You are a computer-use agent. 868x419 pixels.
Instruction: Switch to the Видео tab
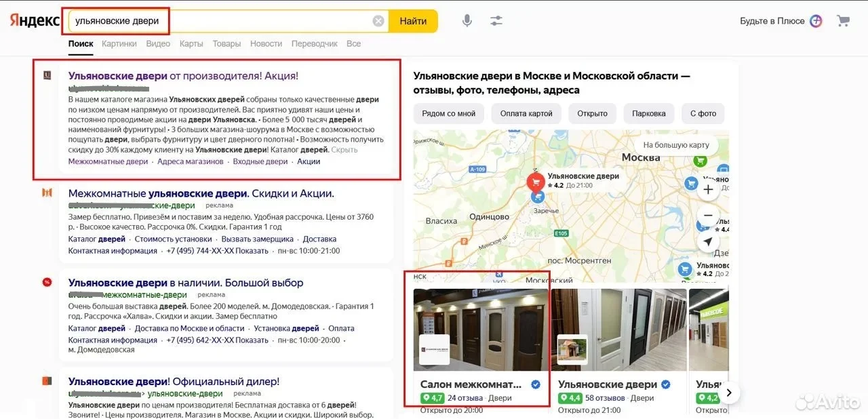[x=158, y=43]
